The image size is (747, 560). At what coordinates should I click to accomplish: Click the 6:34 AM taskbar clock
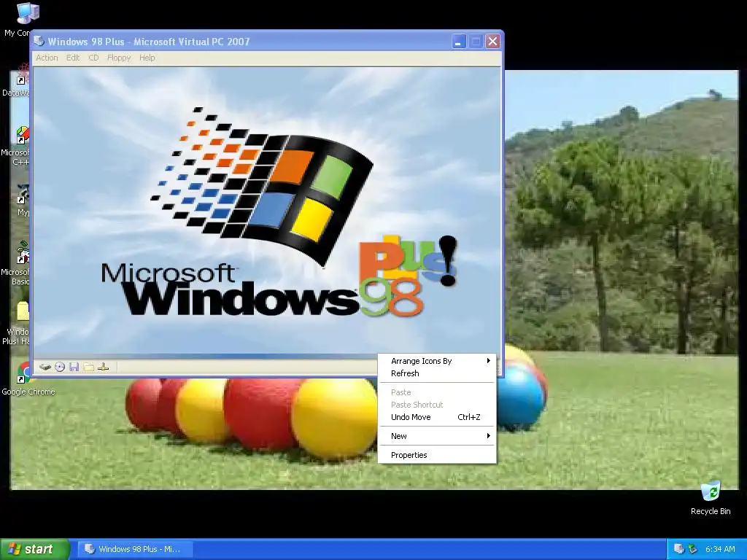coord(720,549)
